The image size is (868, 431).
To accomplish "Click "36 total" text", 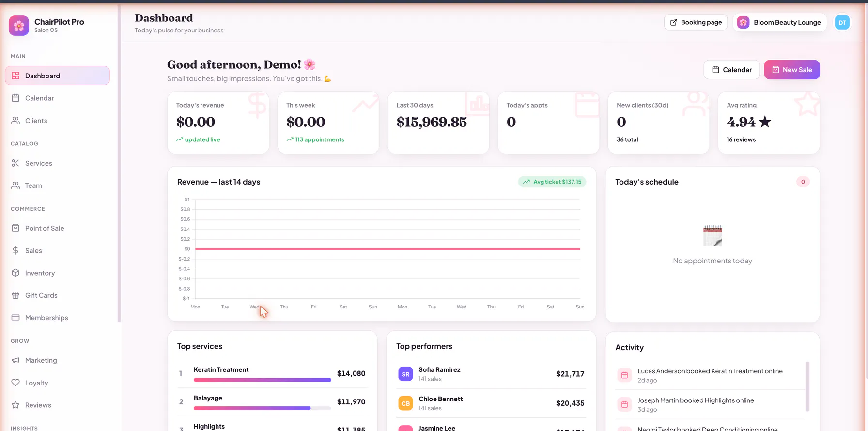I will (627, 139).
